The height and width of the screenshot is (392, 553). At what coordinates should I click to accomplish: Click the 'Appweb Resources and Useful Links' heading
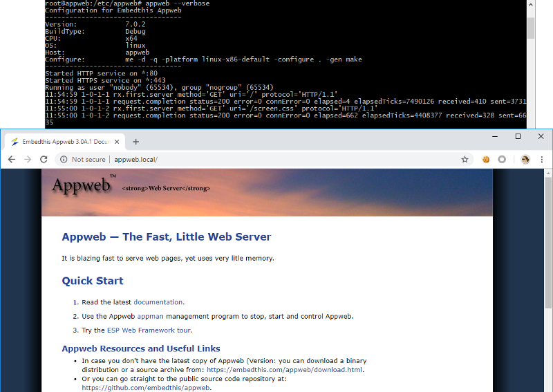pyautogui.click(x=141, y=348)
